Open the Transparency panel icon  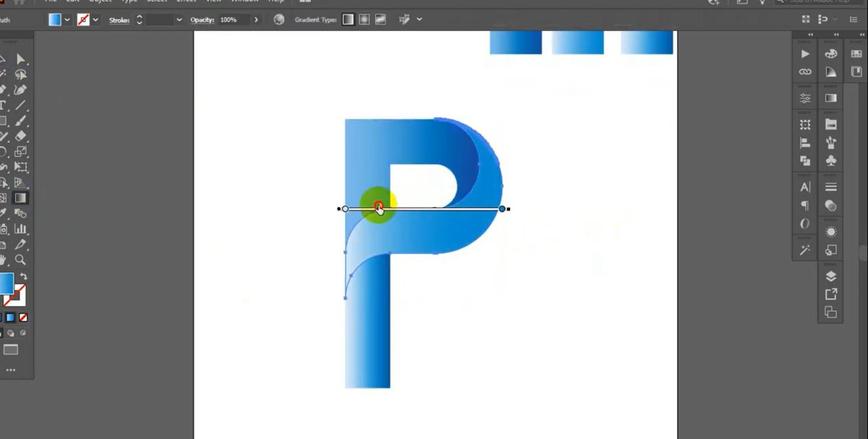pos(831,205)
